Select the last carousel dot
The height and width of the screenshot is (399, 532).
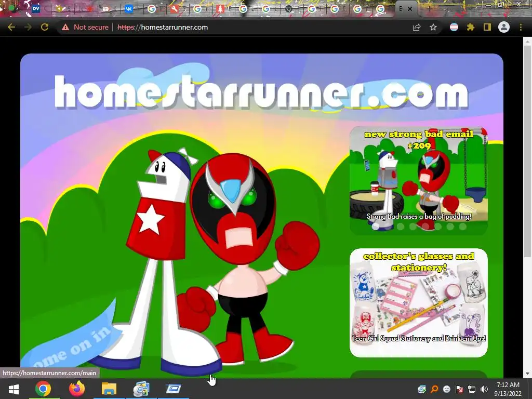click(462, 227)
